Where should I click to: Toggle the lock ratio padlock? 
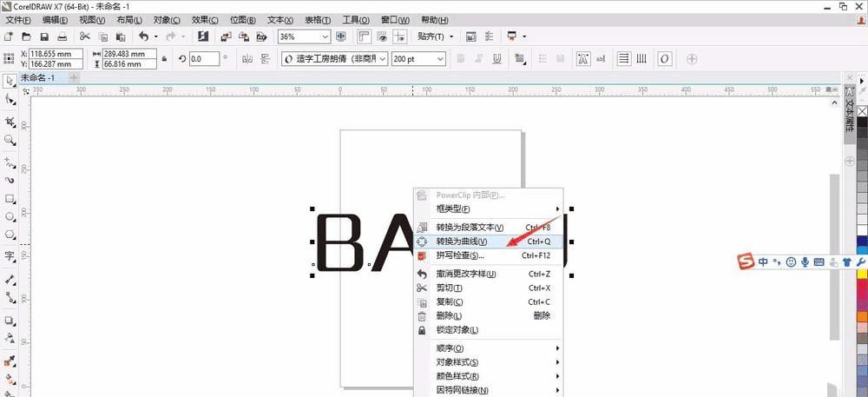click(164, 58)
